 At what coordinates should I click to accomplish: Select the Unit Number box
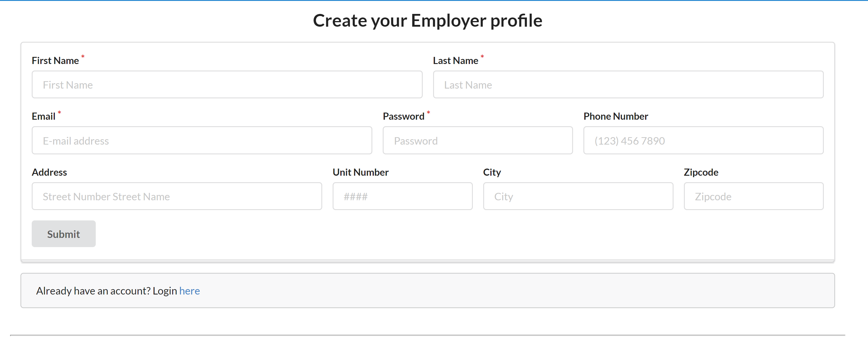402,196
